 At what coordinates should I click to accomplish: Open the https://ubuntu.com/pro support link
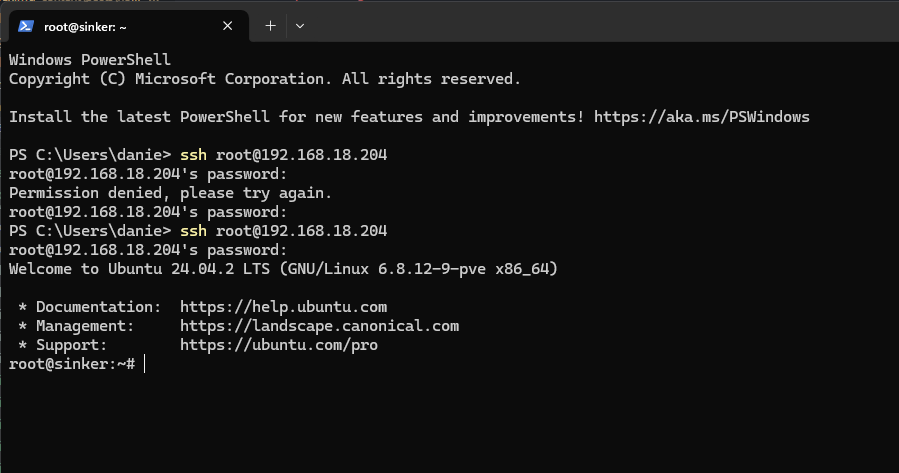click(279, 345)
